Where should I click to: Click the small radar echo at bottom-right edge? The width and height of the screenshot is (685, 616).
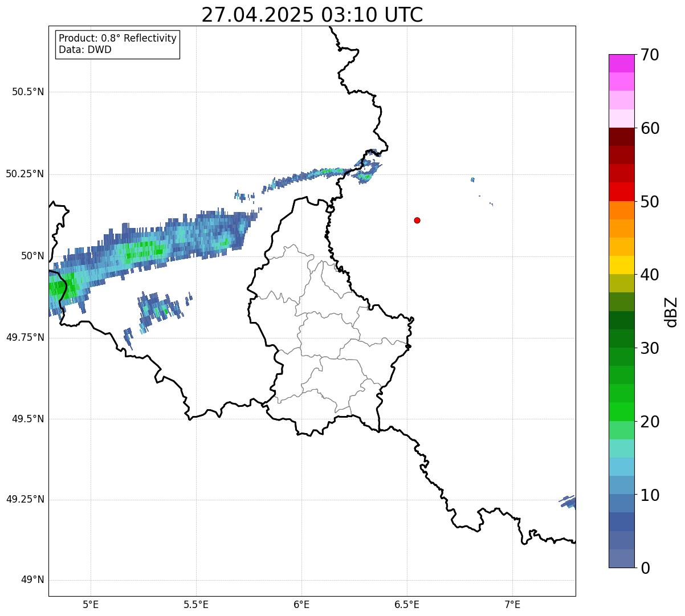[x=568, y=501]
